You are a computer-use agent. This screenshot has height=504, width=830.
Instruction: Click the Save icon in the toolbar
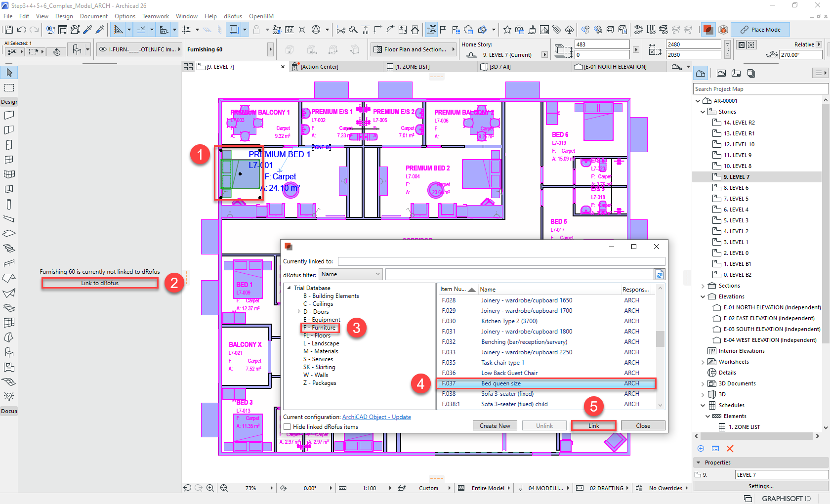pos(8,30)
